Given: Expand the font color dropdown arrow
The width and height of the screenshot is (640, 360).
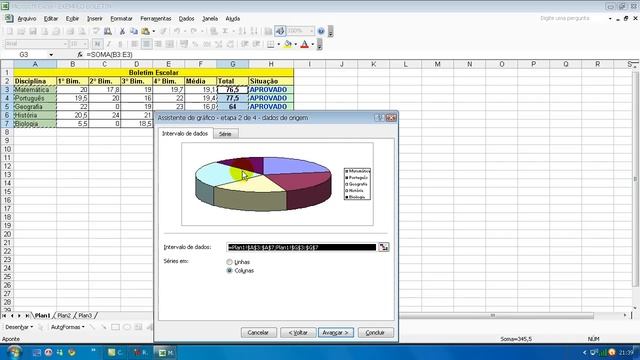Looking at the screenshot, I should pos(313,44).
